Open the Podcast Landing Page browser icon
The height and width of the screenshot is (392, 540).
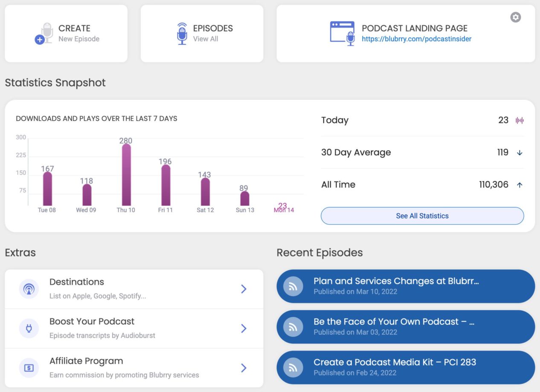click(x=342, y=33)
